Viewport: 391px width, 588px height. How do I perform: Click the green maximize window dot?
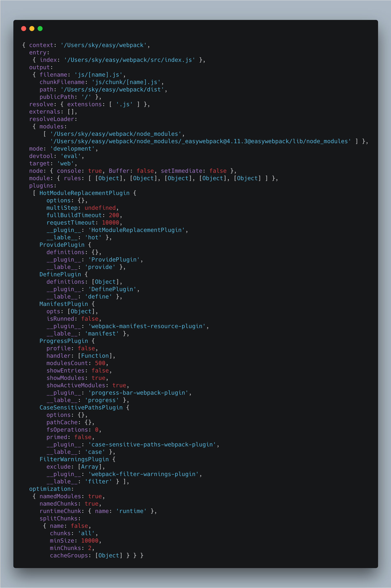click(x=40, y=28)
